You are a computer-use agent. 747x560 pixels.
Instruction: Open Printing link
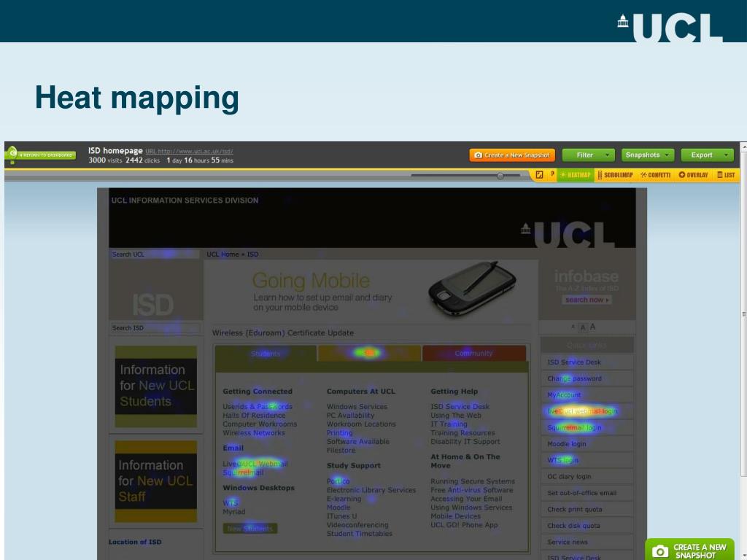[340, 433]
